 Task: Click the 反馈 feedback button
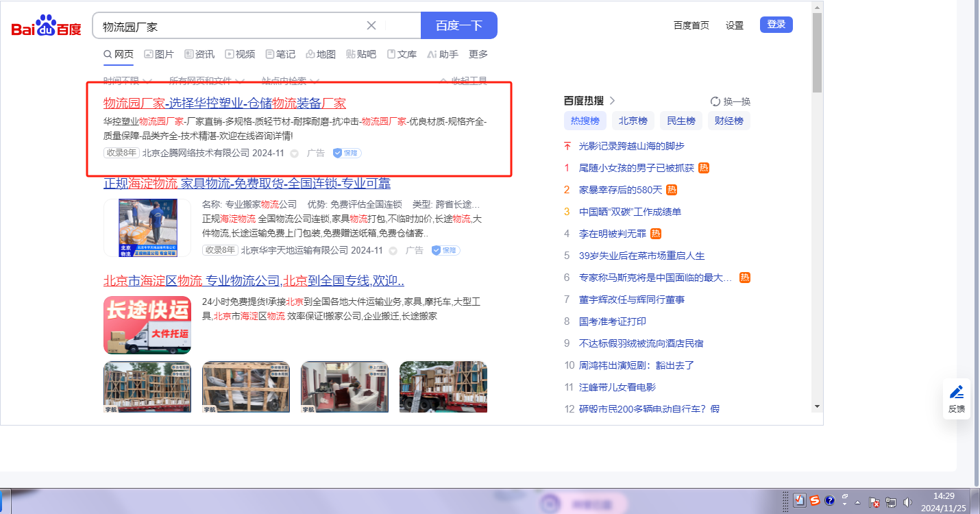tap(957, 399)
